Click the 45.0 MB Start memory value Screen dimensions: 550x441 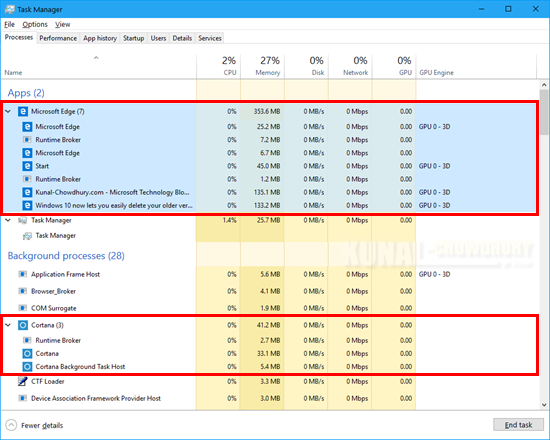coord(268,166)
